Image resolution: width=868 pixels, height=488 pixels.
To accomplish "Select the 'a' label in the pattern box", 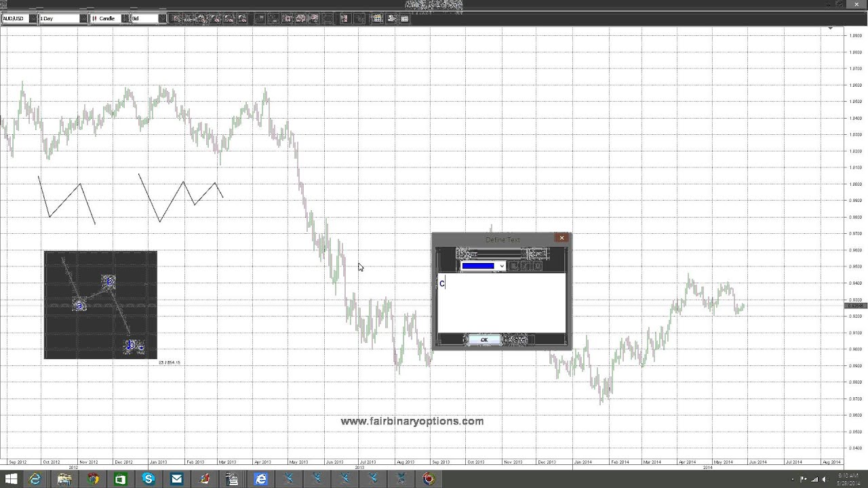I will pos(79,306).
